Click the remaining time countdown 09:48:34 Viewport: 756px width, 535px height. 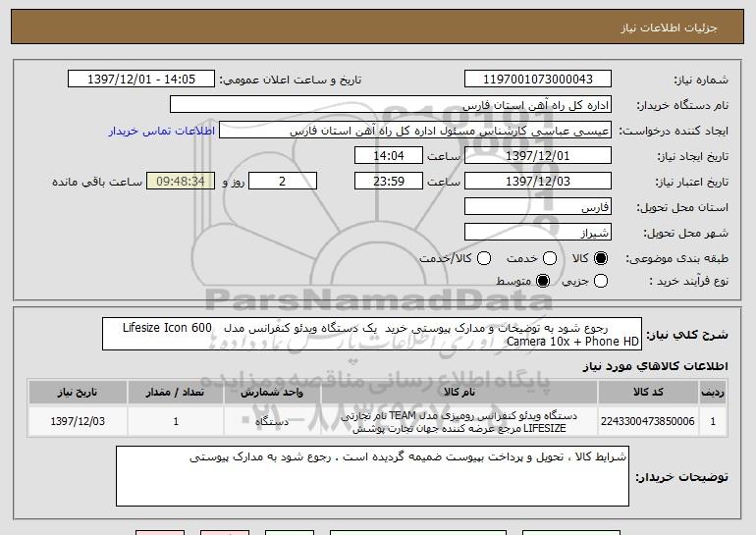click(x=181, y=182)
